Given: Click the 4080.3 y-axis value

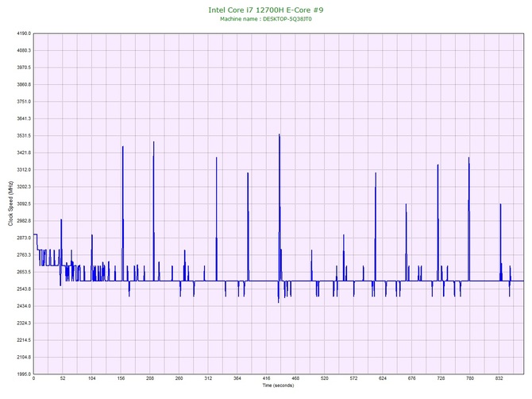Looking at the screenshot, I should [24, 51].
